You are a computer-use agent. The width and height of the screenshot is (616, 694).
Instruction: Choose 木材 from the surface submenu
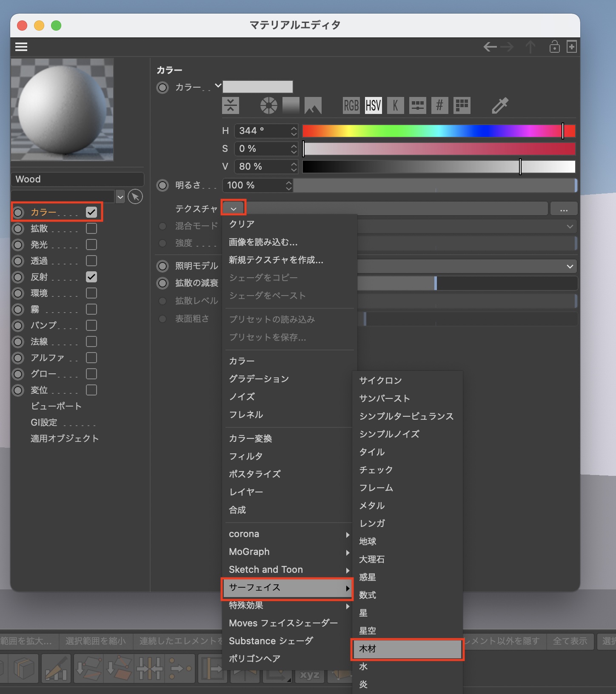coord(407,649)
